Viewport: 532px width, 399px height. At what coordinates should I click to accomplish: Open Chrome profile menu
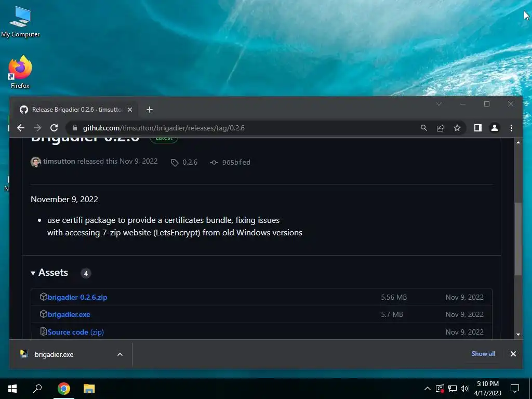point(495,128)
